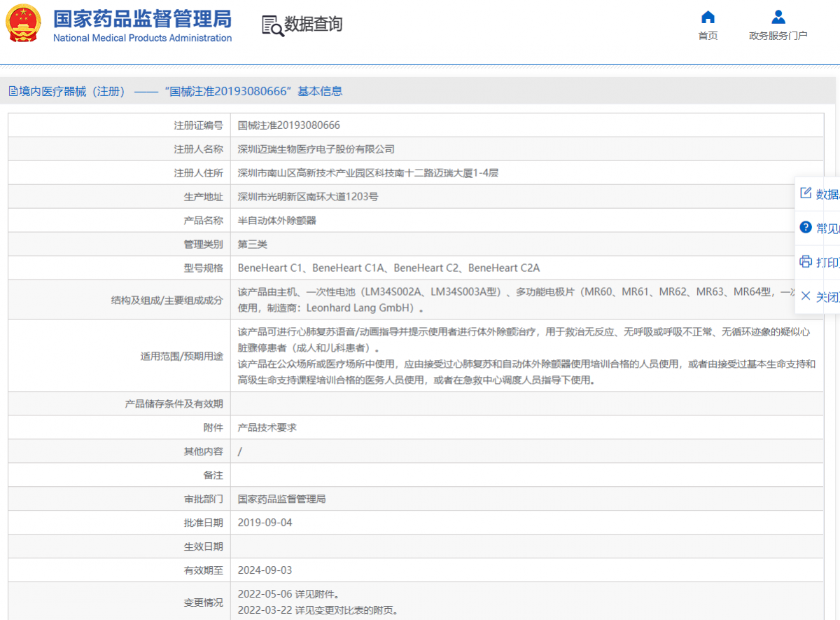Open the 产品技术要求 attachment
This screenshot has height=620, width=840.
pyautogui.click(x=267, y=427)
